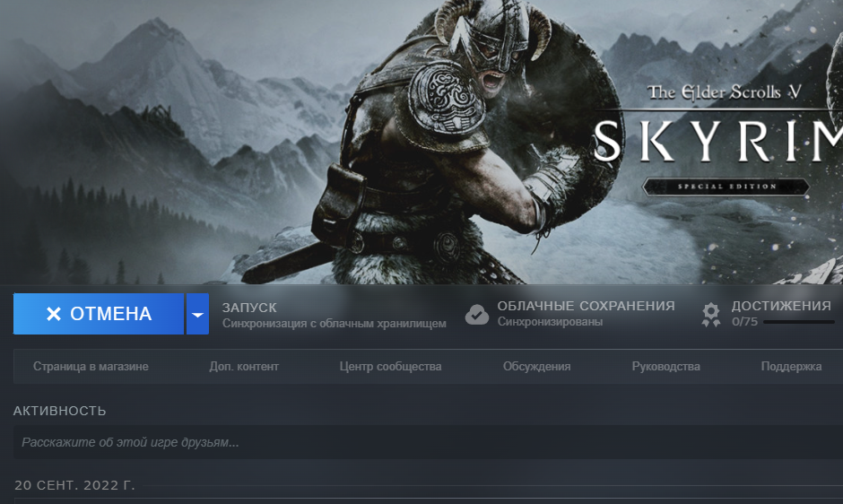Click the '20 СЕНТ. 2022 Г.' date heading
The height and width of the screenshot is (504, 843).
(x=74, y=485)
